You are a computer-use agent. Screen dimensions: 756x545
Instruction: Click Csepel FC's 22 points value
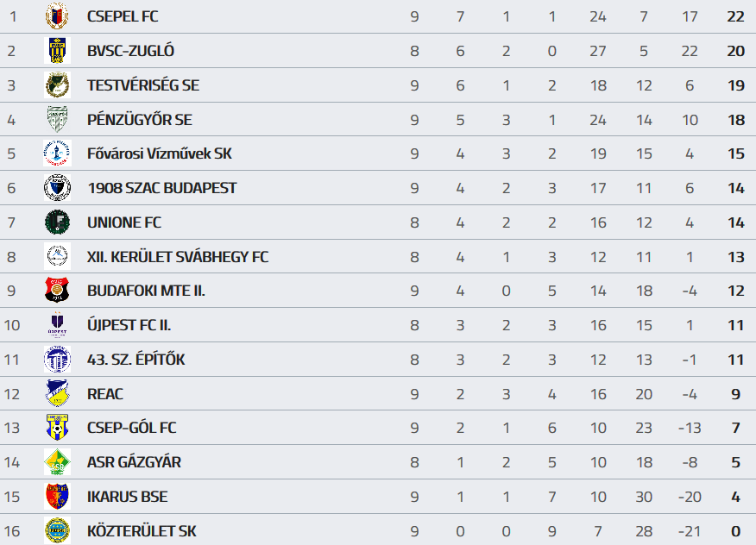coord(735,16)
